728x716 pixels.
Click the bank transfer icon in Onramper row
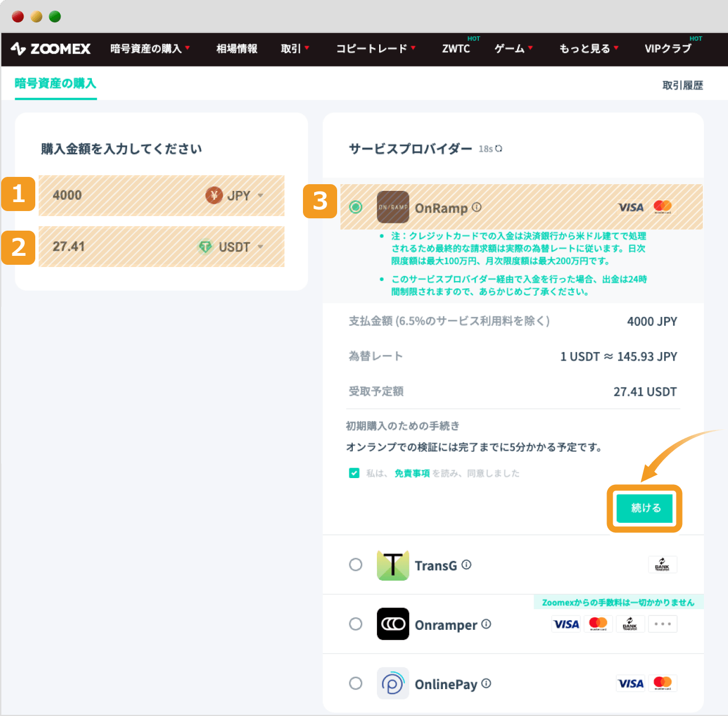[x=630, y=624]
